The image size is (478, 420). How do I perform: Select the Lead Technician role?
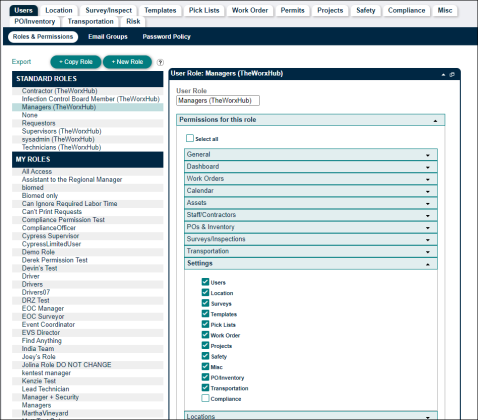pos(88,389)
